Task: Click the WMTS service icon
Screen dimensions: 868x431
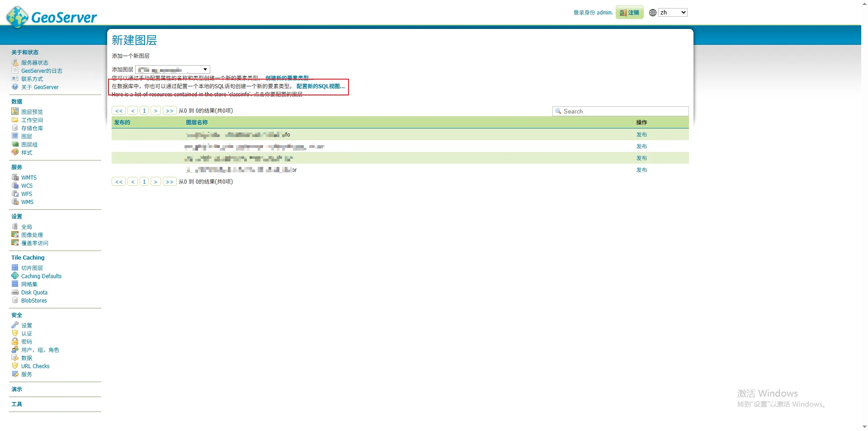Action: pos(15,177)
